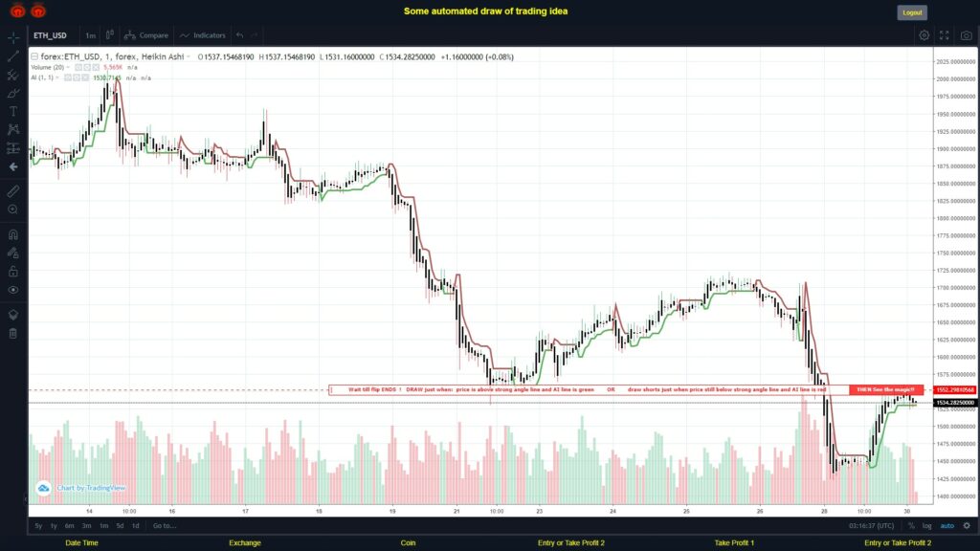
Task: Take a snapshot with camera icon
Action: coord(967,35)
